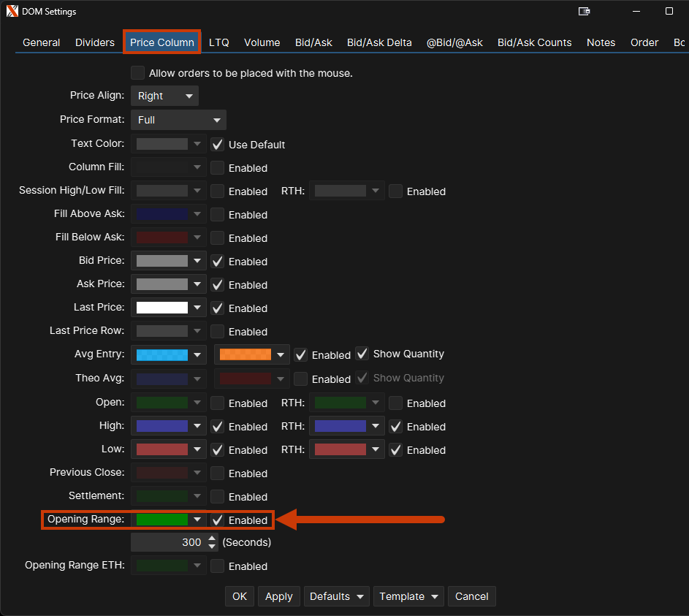Increase Opening Range seconds with up arrow
This screenshot has width=689, height=616.
(212, 539)
